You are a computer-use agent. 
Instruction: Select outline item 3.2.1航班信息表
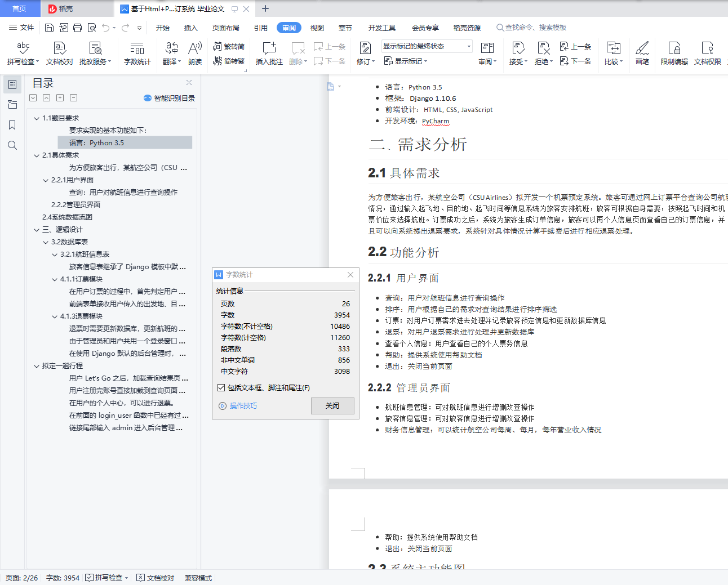85,254
